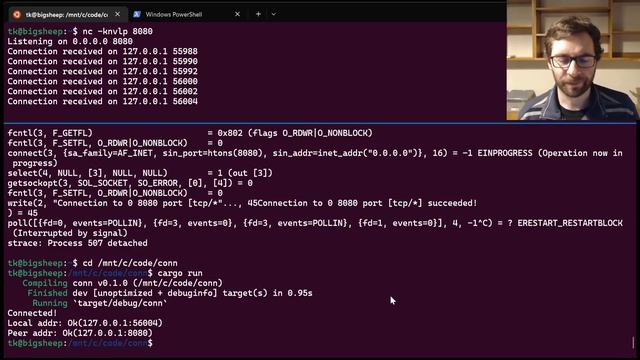
Task: Click the 'cargo run' command text
Action: coord(180,273)
